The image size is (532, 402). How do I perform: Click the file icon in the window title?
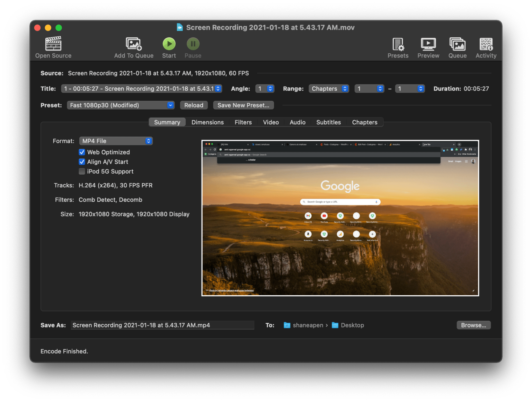point(180,27)
